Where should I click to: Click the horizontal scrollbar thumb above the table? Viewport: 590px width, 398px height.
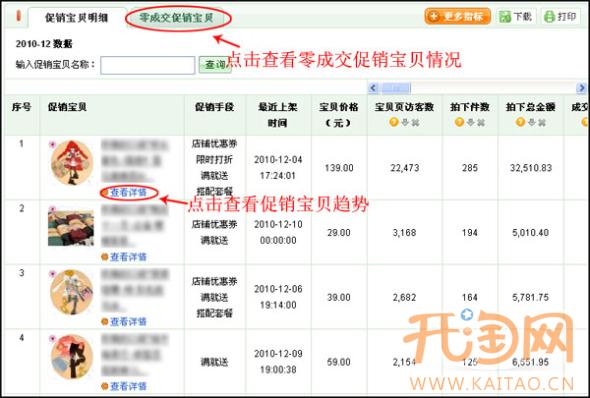coord(395,88)
